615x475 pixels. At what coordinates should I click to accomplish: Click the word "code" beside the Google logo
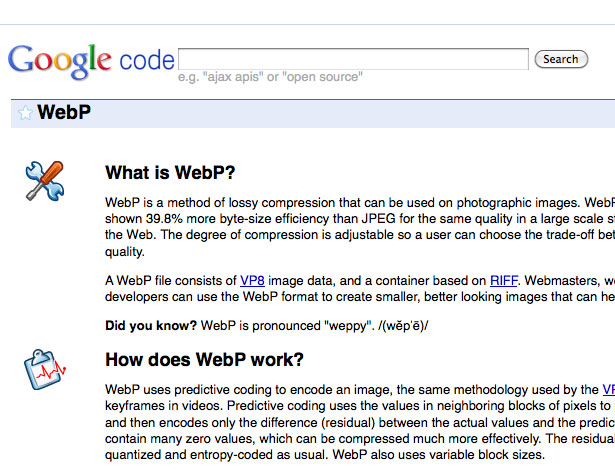coord(147,61)
